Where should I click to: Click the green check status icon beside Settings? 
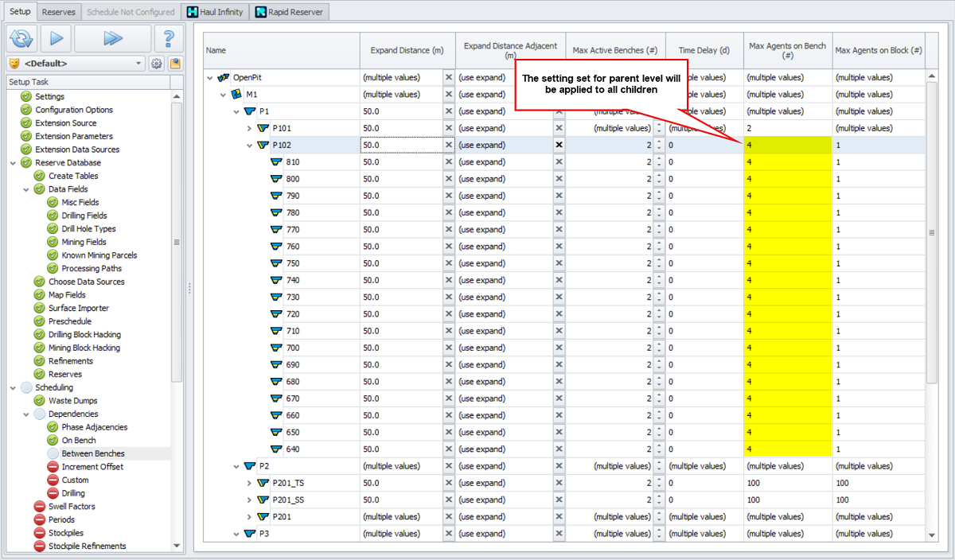(26, 96)
